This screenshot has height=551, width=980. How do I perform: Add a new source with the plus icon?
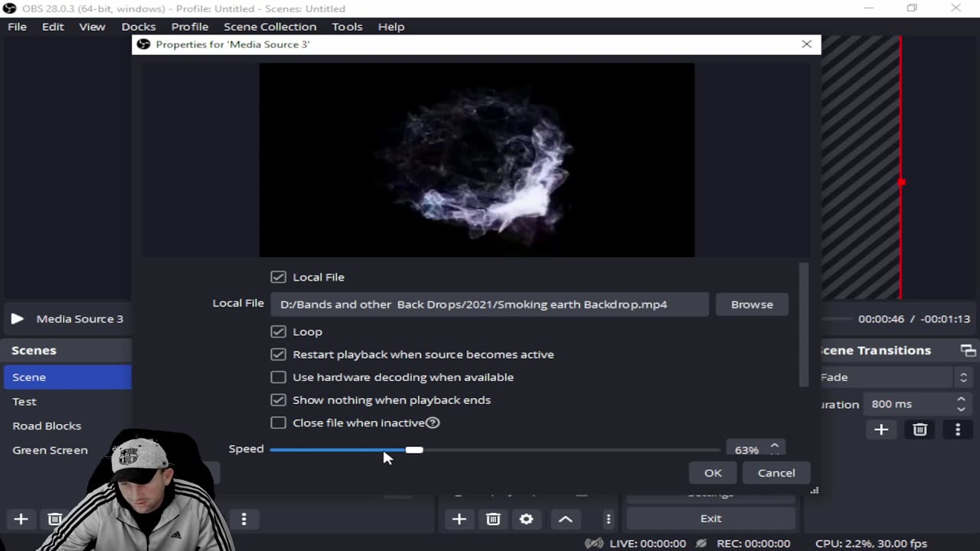tap(459, 519)
